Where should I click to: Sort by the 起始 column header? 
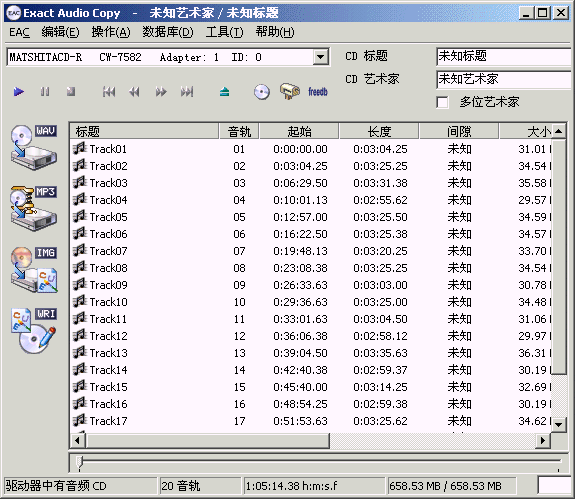[299, 131]
